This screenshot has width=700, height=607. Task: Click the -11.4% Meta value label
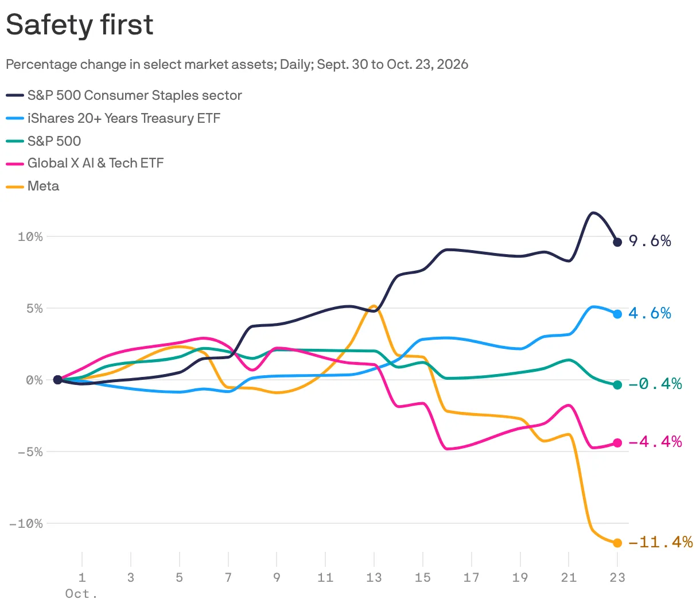pyautogui.click(x=660, y=542)
